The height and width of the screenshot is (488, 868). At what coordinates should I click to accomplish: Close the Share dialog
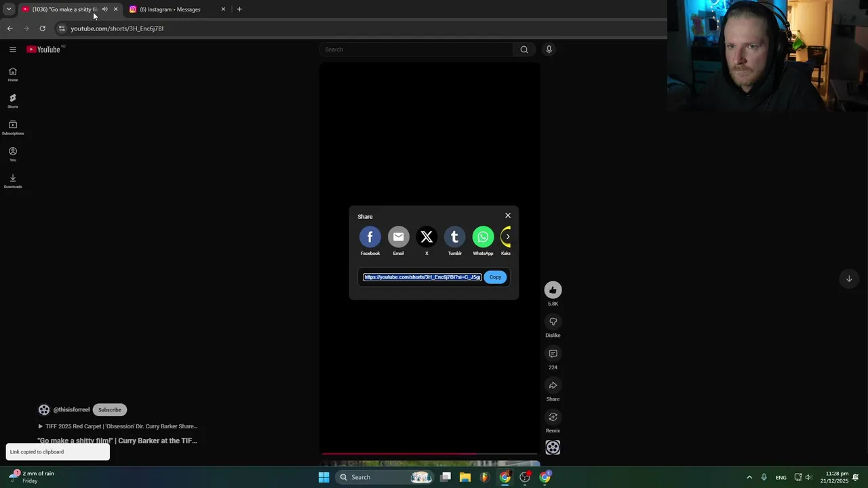(x=508, y=216)
